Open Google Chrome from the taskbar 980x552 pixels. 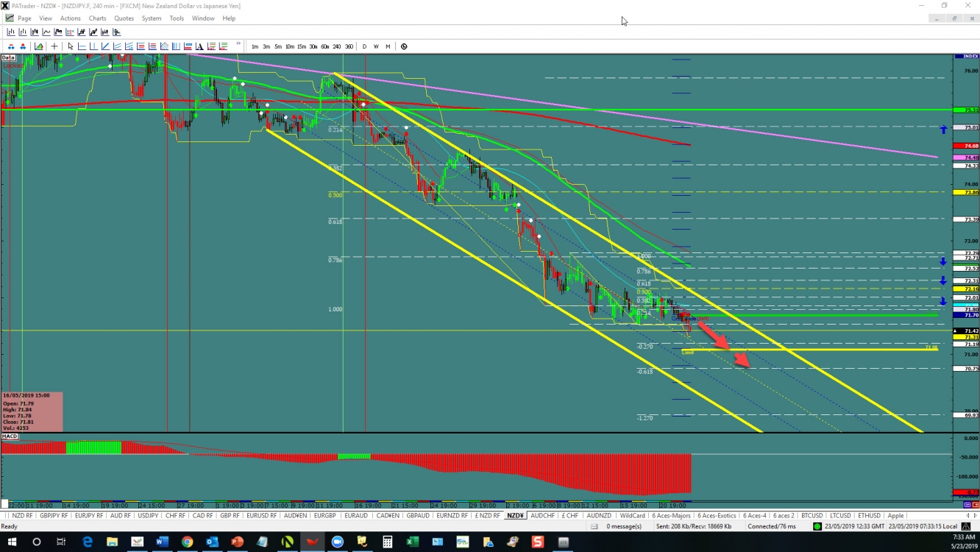pos(187,542)
